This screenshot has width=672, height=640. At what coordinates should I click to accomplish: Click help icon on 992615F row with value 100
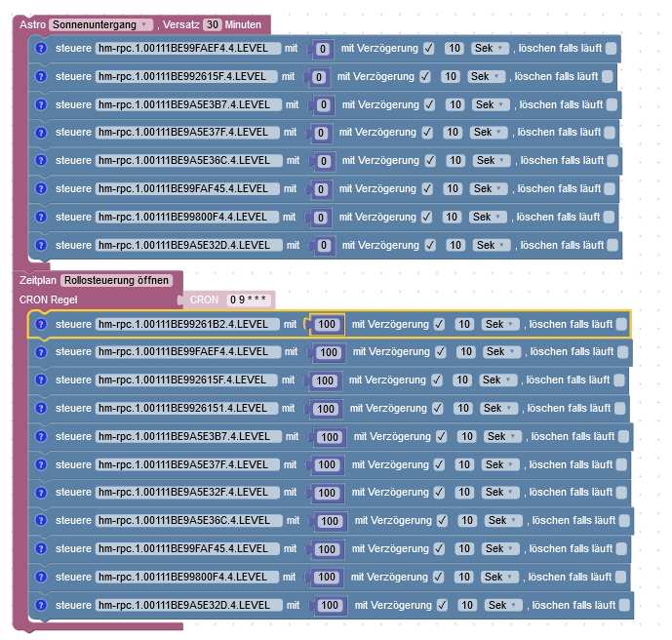(x=41, y=380)
